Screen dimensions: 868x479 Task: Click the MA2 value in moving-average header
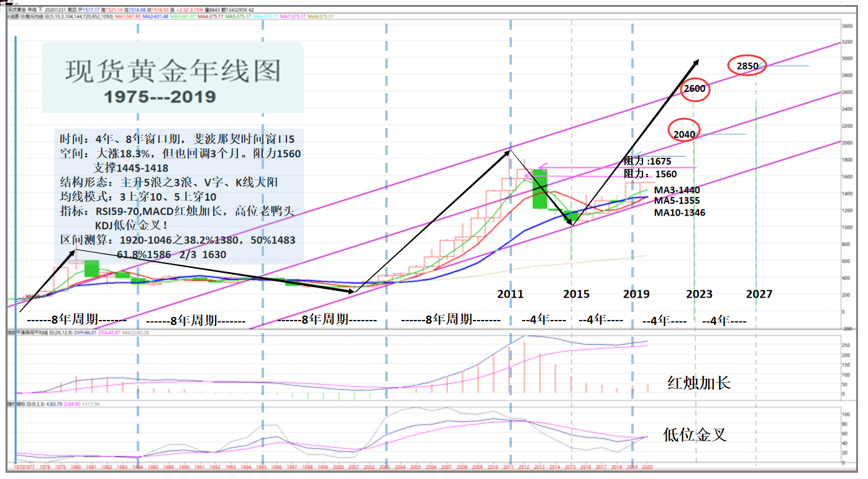pyautogui.click(x=155, y=16)
